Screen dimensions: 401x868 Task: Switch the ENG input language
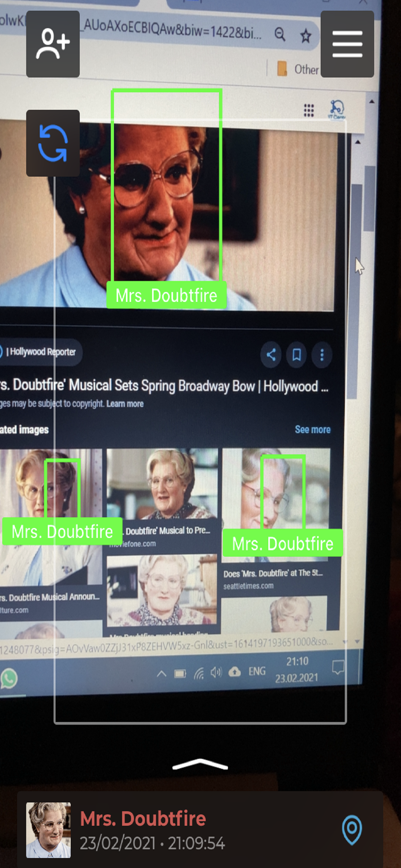[x=257, y=671]
